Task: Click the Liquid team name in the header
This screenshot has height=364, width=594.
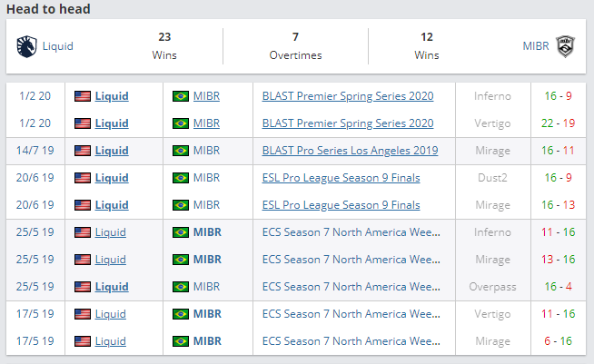Action: point(57,46)
